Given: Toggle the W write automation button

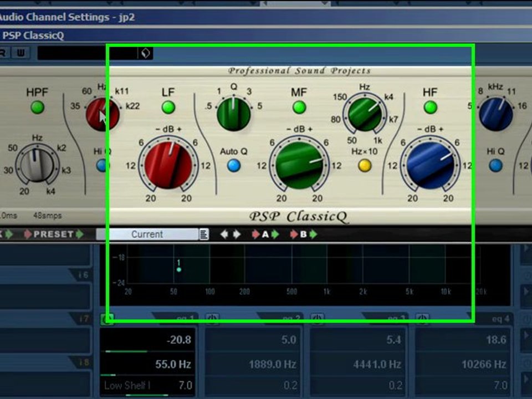Looking at the screenshot, I should [x=21, y=53].
